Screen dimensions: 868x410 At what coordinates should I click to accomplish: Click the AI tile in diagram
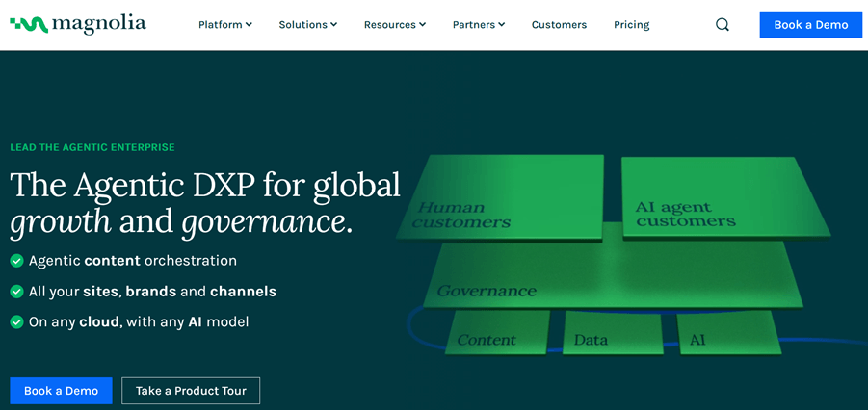point(729,333)
